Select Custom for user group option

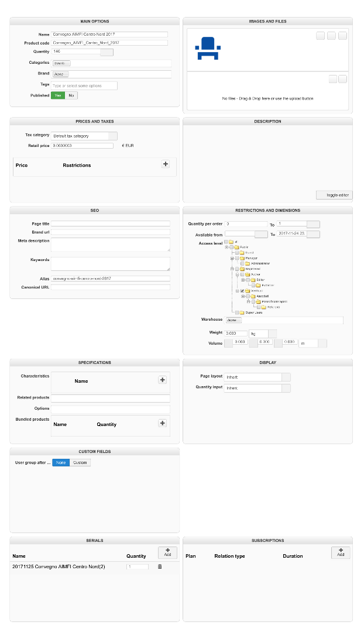coord(80,463)
